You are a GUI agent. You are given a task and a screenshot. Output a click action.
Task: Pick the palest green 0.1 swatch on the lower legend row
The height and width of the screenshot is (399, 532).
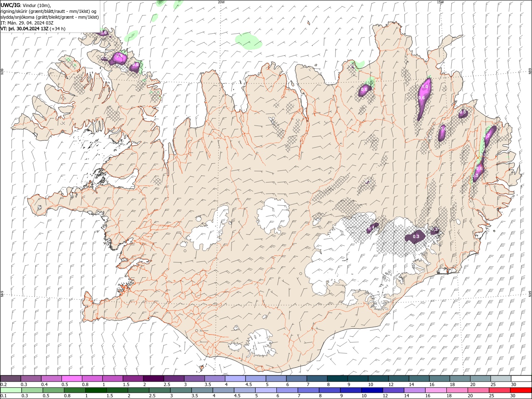[x=11, y=390]
